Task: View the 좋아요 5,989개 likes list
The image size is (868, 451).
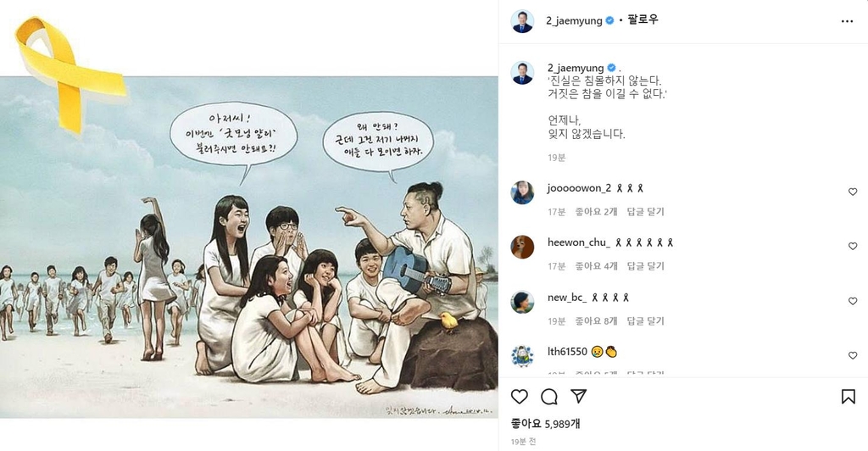Action: [x=545, y=424]
